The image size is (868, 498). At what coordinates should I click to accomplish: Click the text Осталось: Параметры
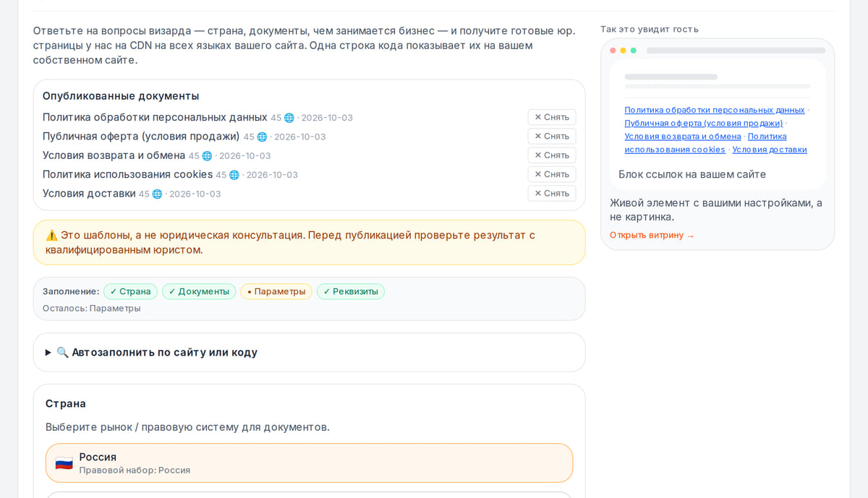tap(92, 309)
